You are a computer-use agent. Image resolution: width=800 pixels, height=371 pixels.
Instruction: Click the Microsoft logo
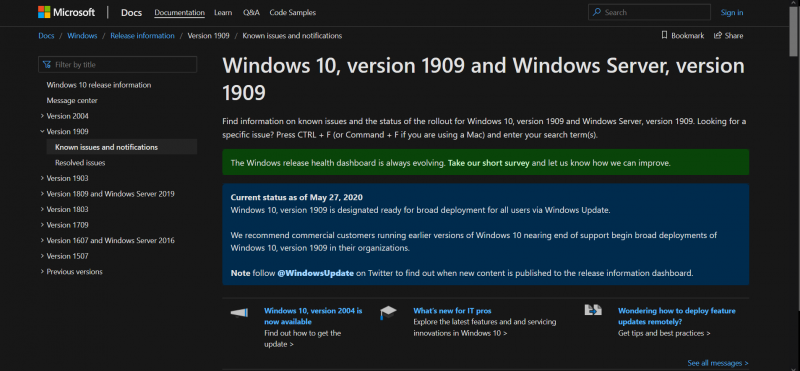(66, 12)
